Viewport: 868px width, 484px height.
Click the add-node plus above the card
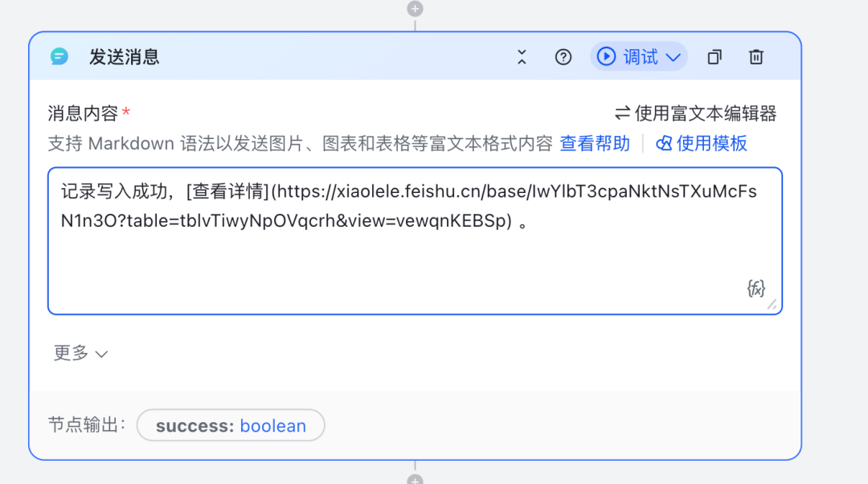point(415,9)
